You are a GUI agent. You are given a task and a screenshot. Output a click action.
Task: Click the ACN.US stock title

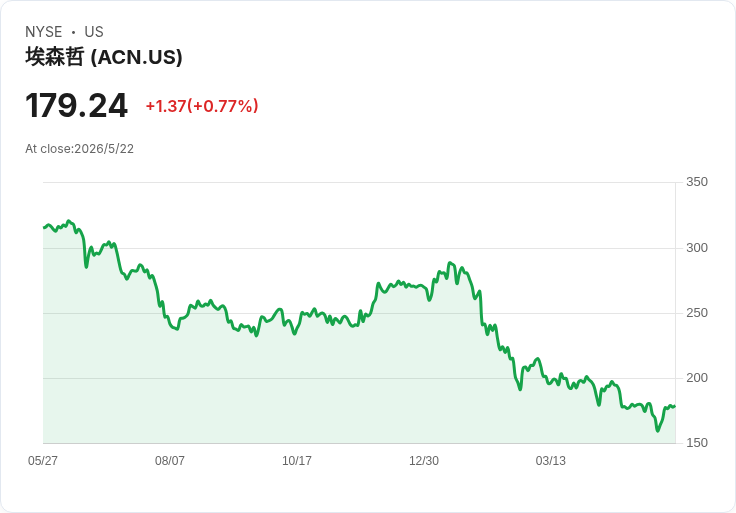[x=104, y=57]
